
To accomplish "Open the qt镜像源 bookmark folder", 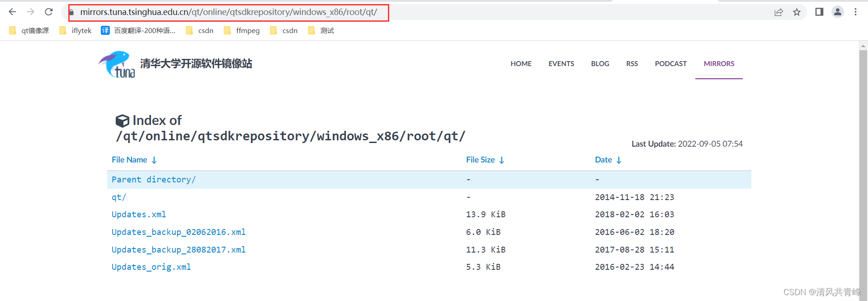I will [x=29, y=30].
